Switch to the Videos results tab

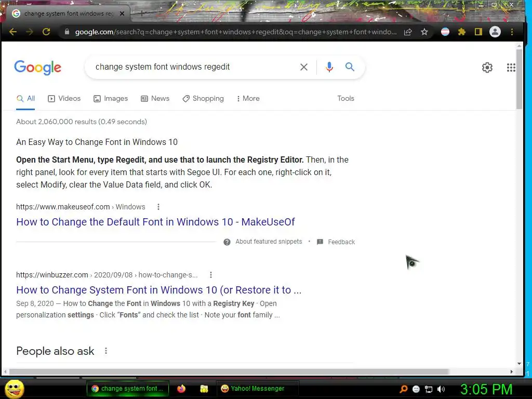[64, 99]
